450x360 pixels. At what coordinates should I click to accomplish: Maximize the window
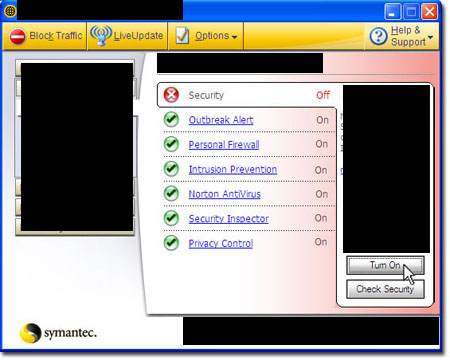(411, 12)
